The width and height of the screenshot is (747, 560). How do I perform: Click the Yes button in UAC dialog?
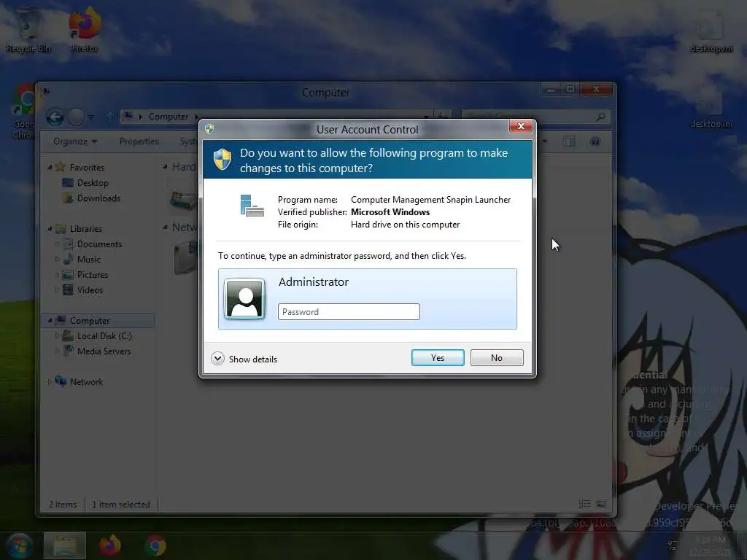point(438,357)
